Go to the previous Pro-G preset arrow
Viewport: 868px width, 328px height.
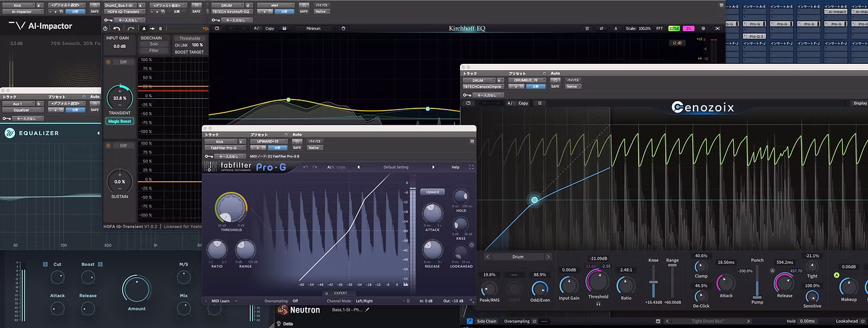pos(358,167)
